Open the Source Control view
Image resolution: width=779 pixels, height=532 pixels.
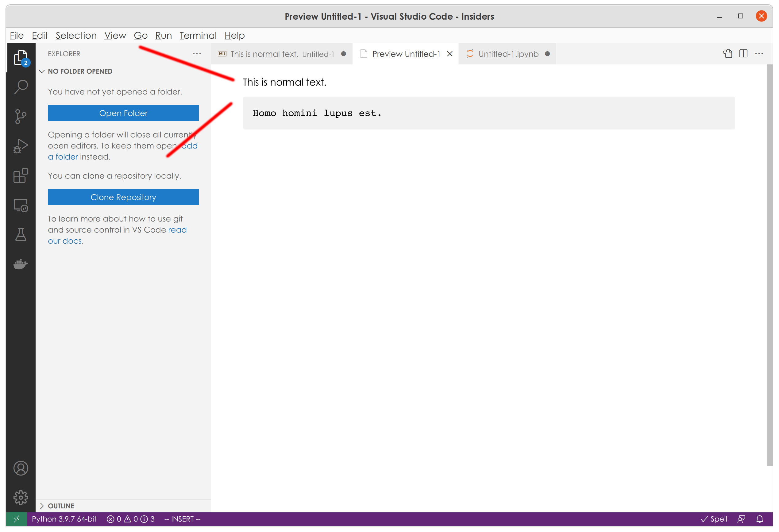tap(21, 116)
